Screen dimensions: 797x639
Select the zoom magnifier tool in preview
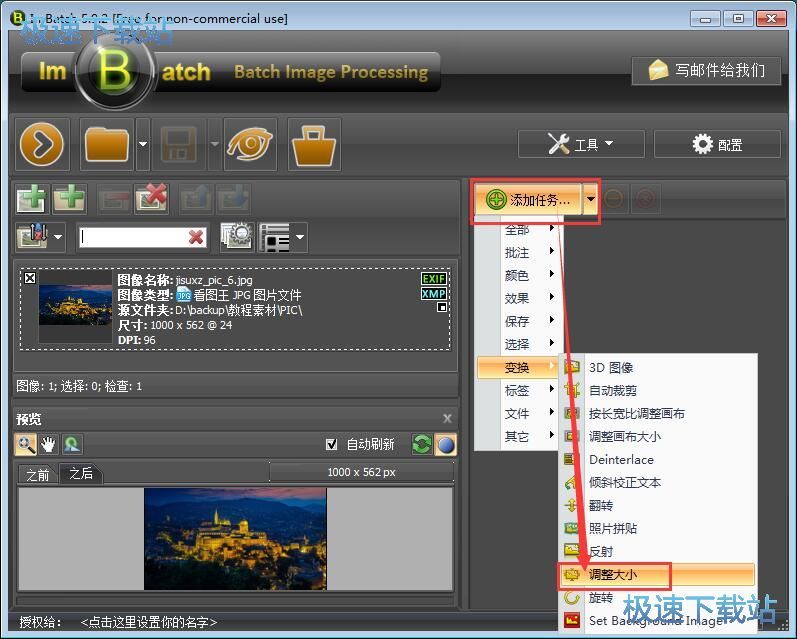pos(25,444)
